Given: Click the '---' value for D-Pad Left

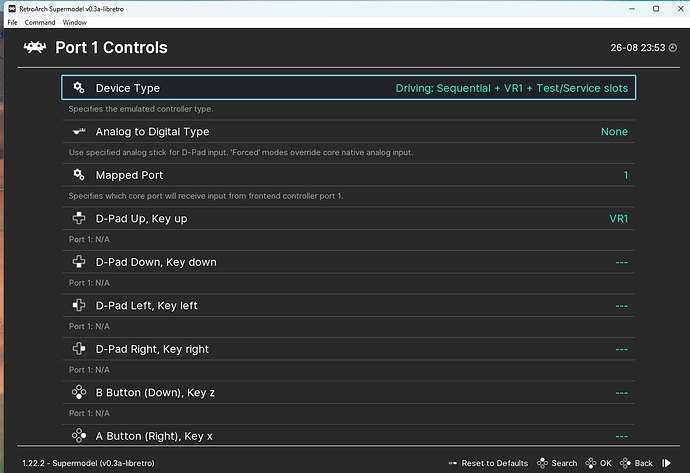Looking at the screenshot, I should [621, 306].
